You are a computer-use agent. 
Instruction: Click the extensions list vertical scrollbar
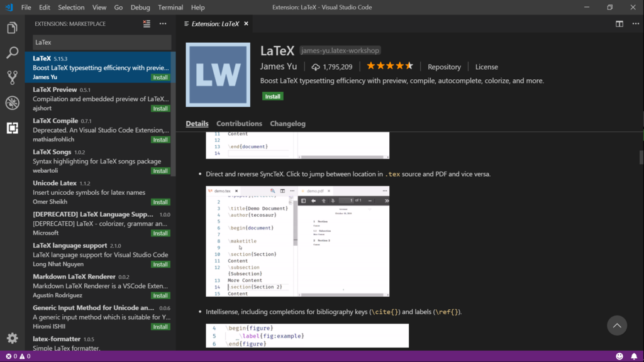coord(174,114)
